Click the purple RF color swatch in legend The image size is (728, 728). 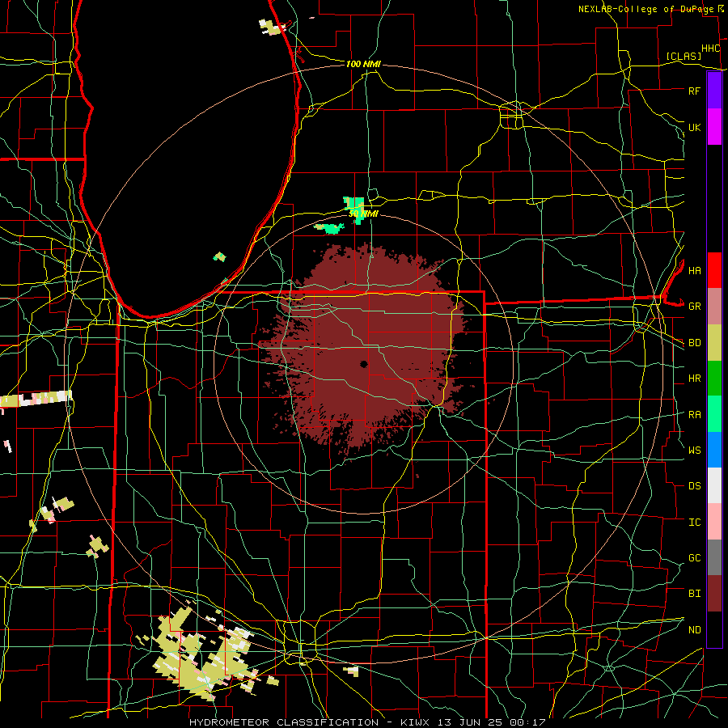coord(714,91)
